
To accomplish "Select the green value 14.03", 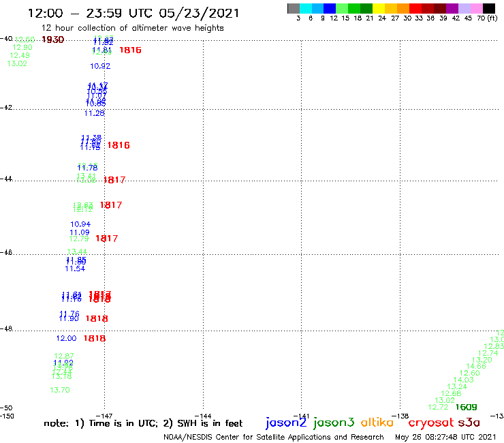I will pyautogui.click(x=464, y=380).
